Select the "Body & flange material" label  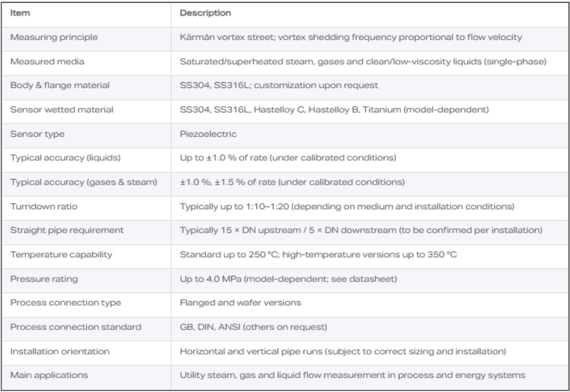tap(60, 85)
